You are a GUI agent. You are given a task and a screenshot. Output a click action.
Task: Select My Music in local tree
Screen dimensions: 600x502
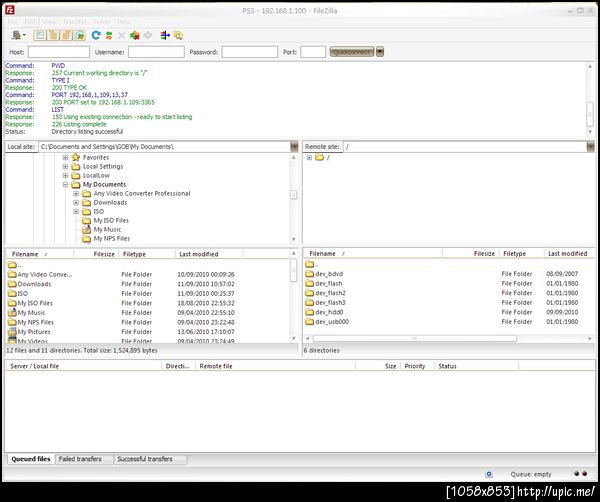tap(107, 229)
